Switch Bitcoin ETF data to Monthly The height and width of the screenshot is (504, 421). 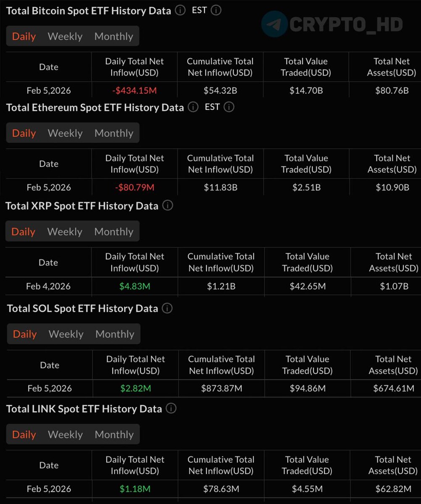pos(114,37)
